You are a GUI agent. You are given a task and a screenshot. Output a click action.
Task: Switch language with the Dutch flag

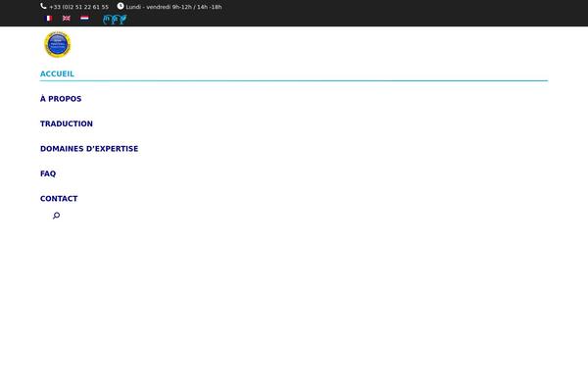tap(84, 19)
